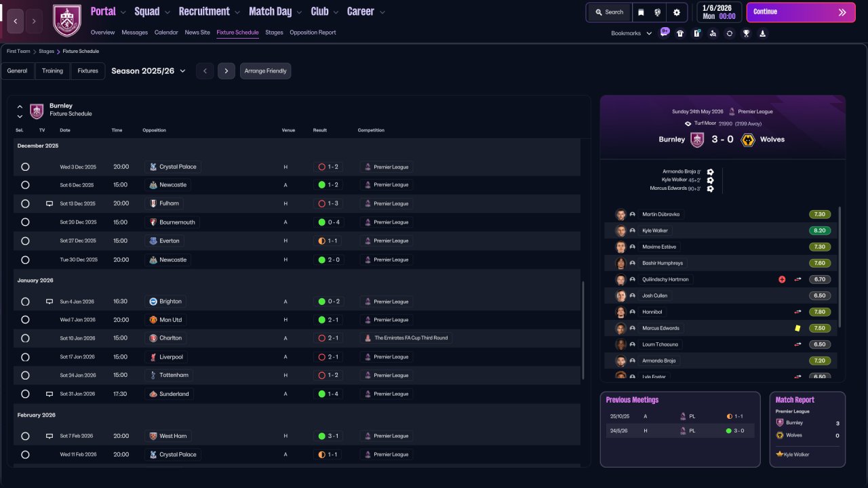Expand the Recruitment menu dropdown
The width and height of the screenshot is (868, 488).
point(237,12)
